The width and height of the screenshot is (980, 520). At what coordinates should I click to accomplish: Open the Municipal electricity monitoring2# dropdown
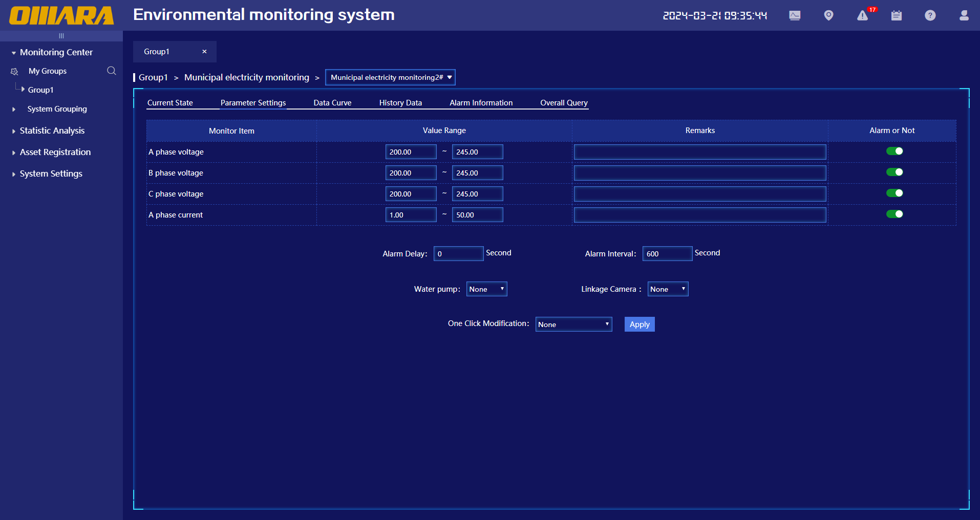[390, 77]
